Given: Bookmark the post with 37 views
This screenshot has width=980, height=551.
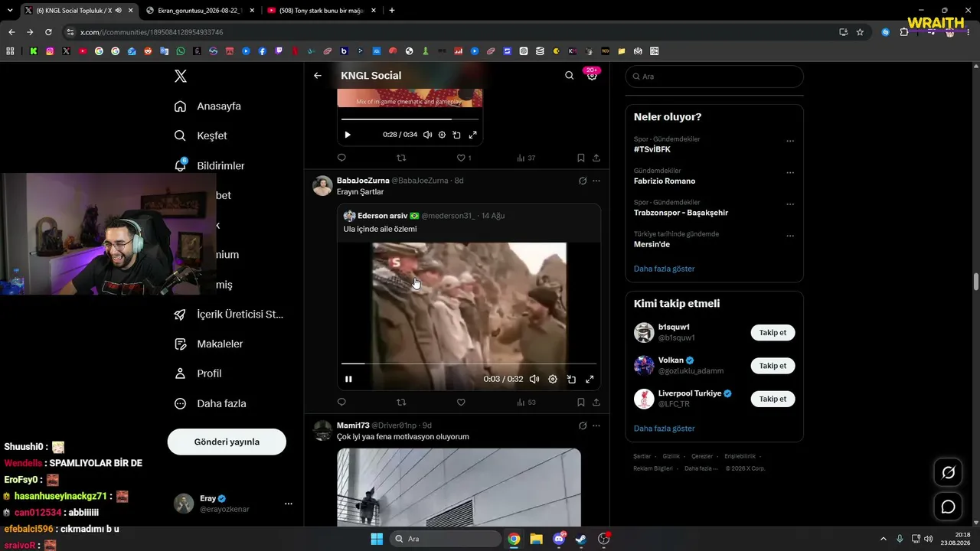Looking at the screenshot, I should pyautogui.click(x=581, y=158).
